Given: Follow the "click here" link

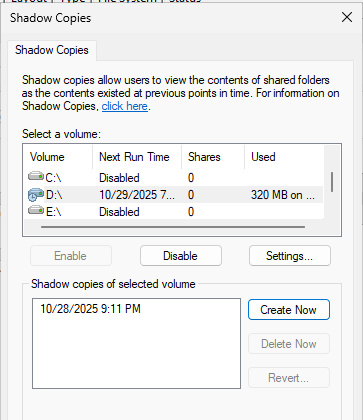Looking at the screenshot, I should [125, 106].
